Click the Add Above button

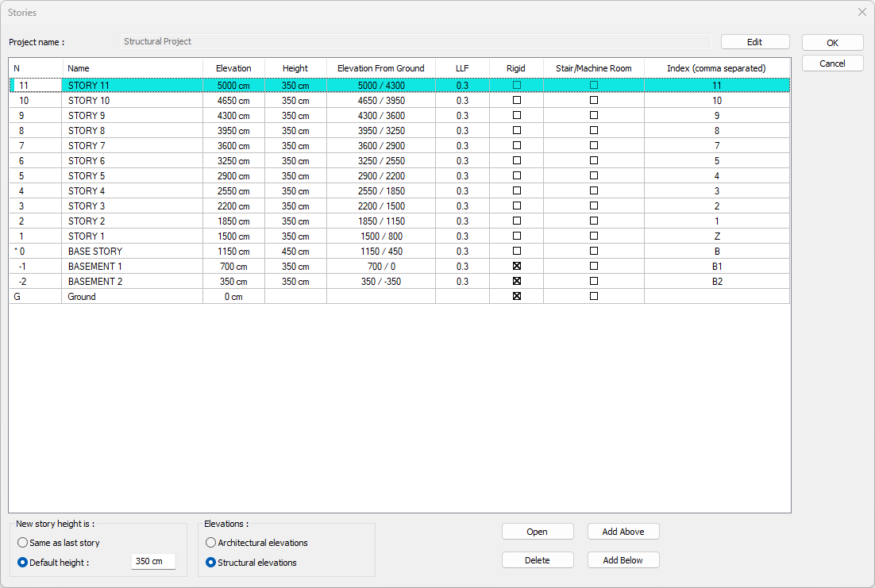(x=623, y=532)
